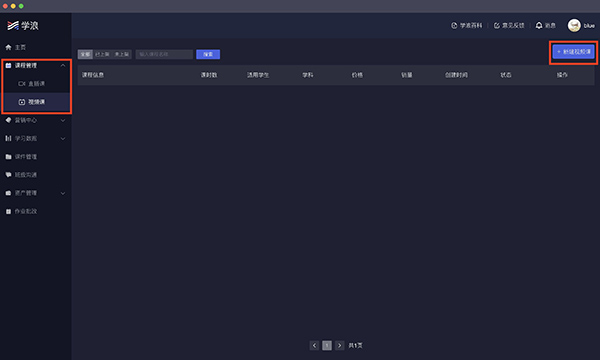The width and height of the screenshot is (600, 360).
Task: Focus the course name search field
Action: click(x=164, y=54)
